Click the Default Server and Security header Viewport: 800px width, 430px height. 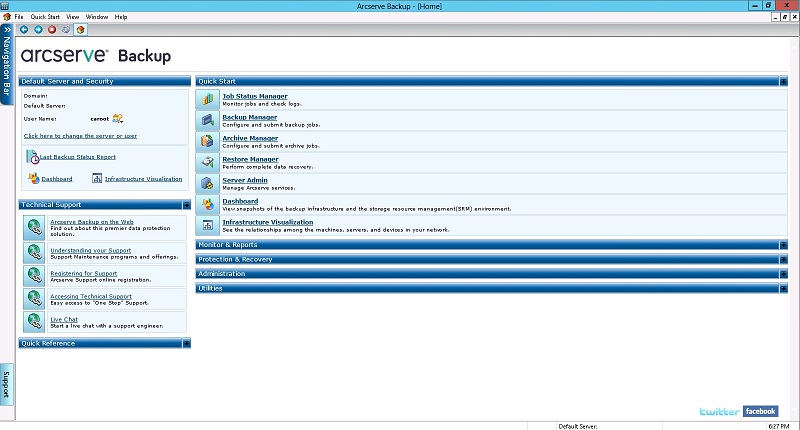(105, 81)
